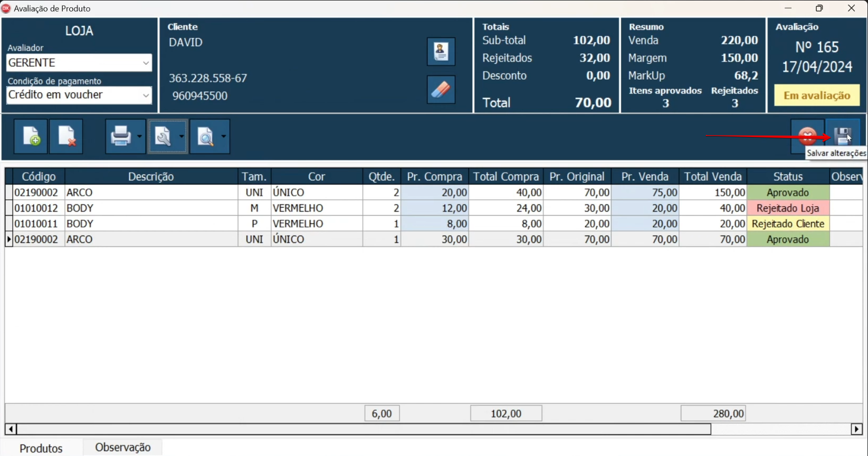This screenshot has height=456, width=868.
Task: Expand the search magnifier dropdown arrow
Action: [x=224, y=137]
